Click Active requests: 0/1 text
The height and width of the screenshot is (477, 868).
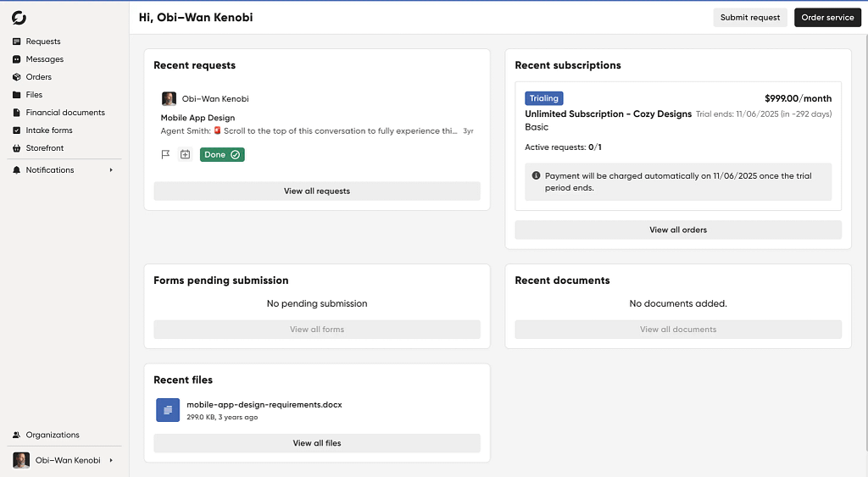pyautogui.click(x=563, y=147)
